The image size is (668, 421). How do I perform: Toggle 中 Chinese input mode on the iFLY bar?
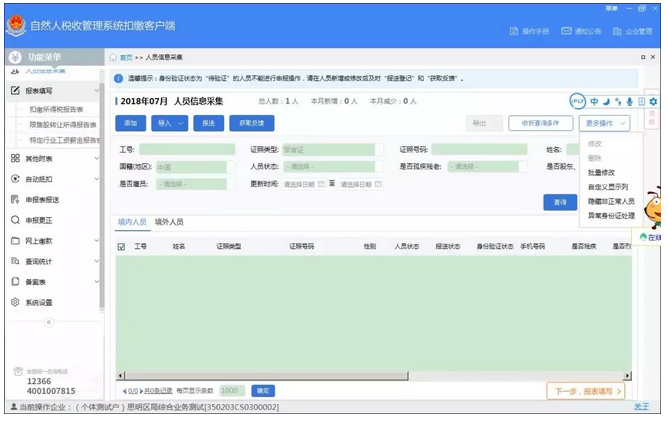click(594, 101)
